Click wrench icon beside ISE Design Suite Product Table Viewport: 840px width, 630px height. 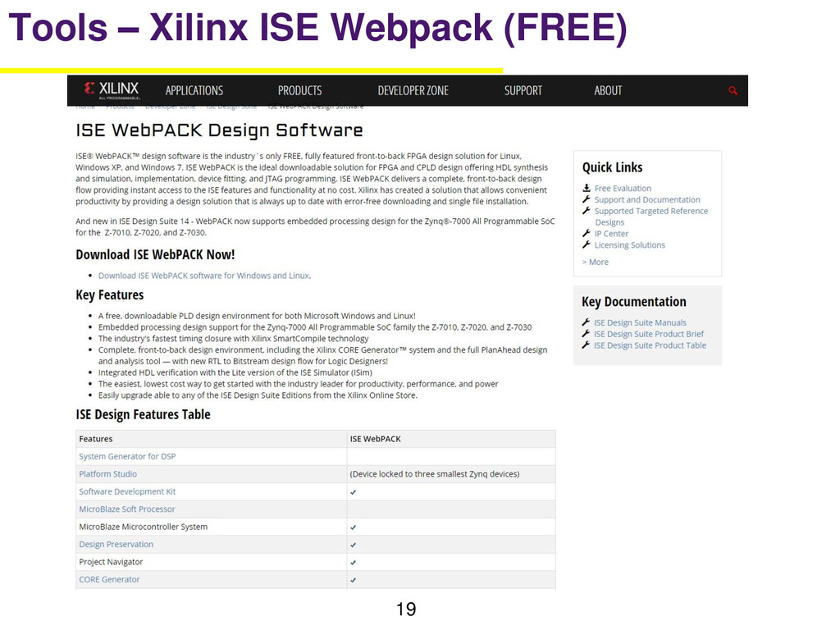point(586,345)
